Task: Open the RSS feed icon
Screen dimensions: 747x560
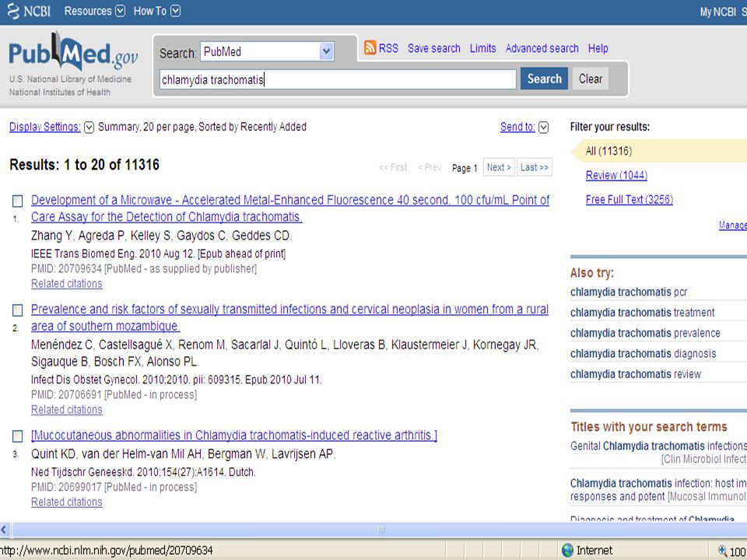Action: click(x=370, y=47)
